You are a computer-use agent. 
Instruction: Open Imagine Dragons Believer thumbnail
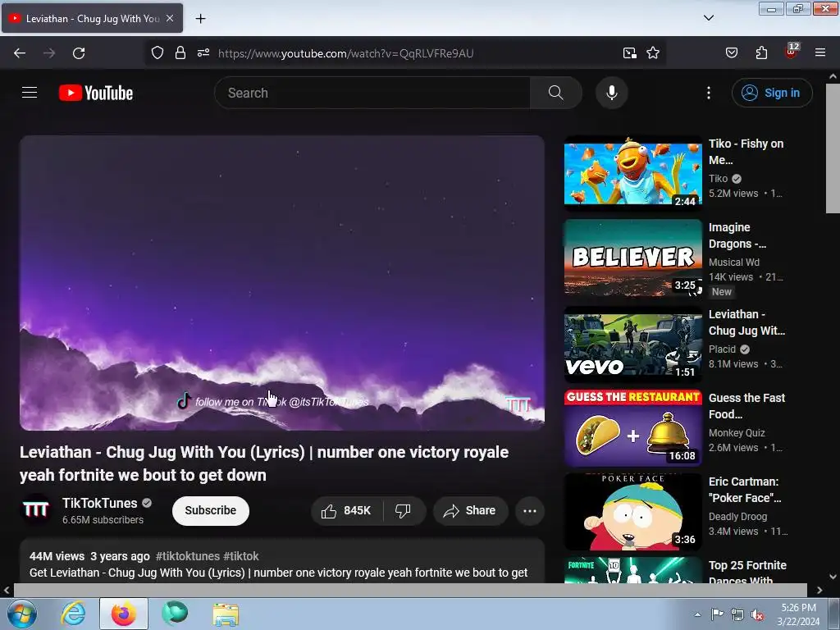coord(632,258)
